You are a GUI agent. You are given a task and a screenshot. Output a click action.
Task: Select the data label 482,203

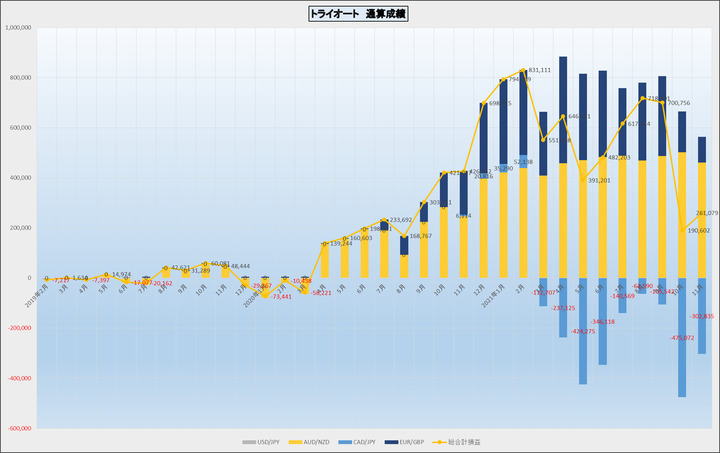(x=619, y=157)
